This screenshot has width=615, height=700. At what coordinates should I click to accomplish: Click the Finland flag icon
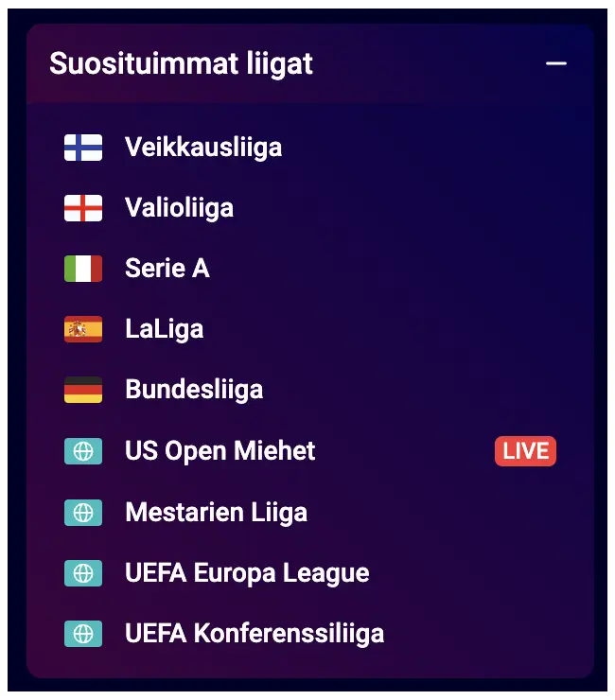[x=83, y=148]
